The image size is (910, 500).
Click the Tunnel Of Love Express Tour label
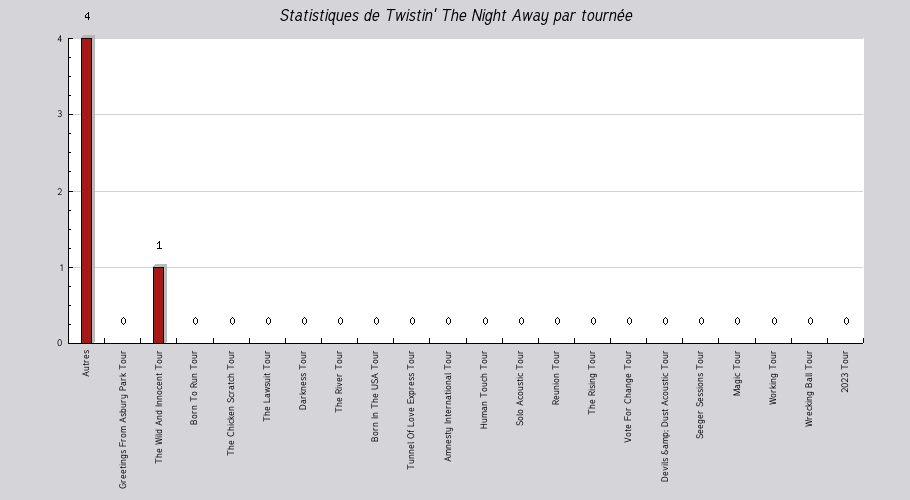point(410,410)
